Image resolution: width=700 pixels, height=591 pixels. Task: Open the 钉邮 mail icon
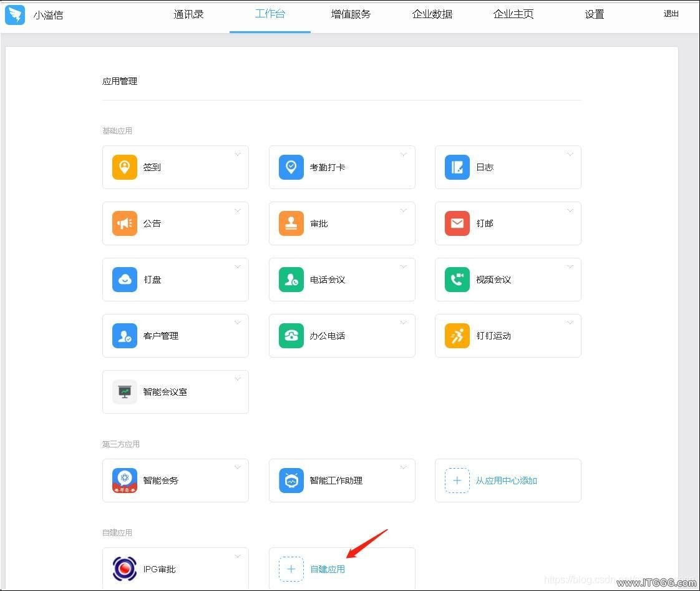(x=457, y=223)
